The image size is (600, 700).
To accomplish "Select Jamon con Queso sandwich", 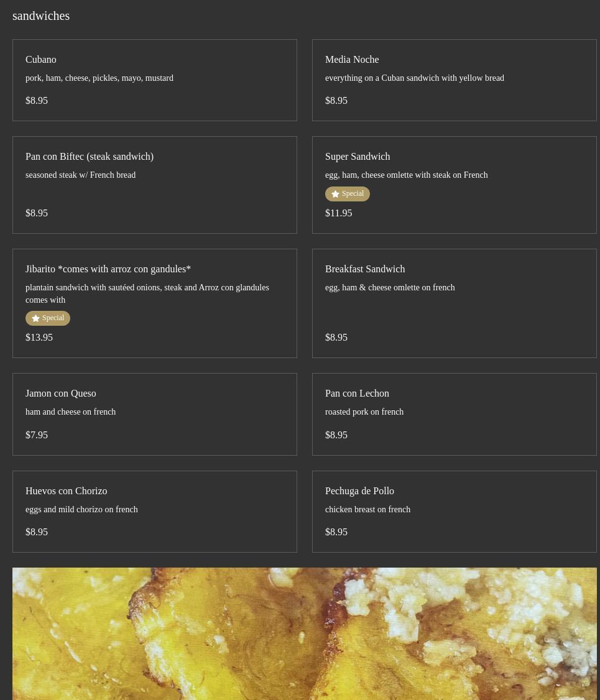I will click(61, 394).
